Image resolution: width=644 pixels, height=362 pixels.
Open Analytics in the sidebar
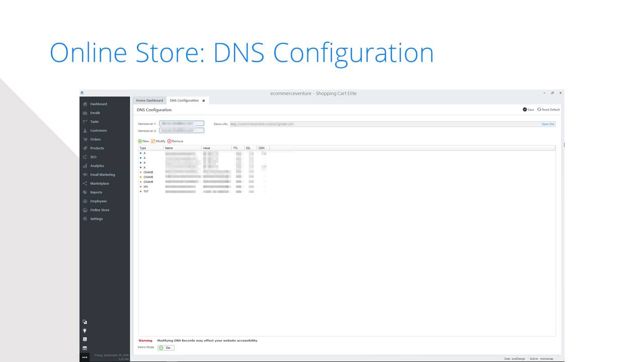(x=97, y=166)
